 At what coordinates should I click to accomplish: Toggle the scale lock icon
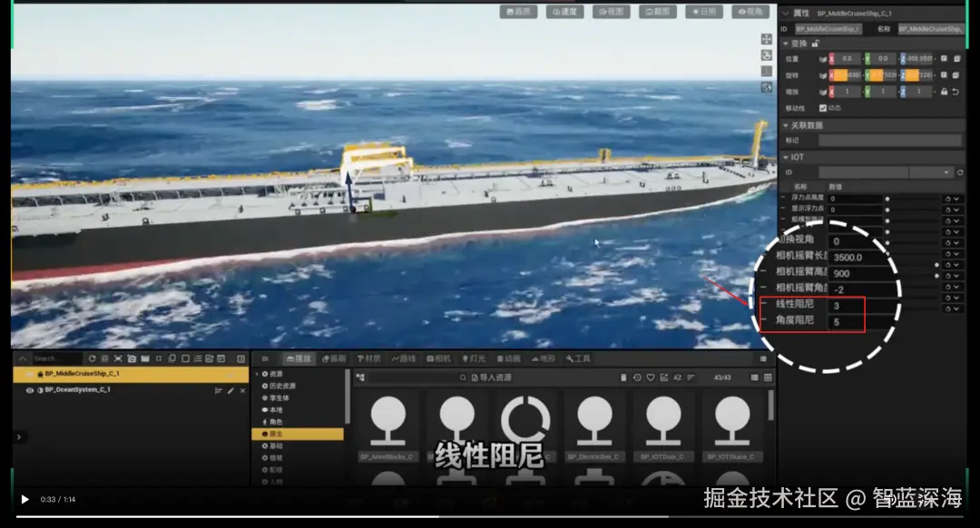[944, 92]
